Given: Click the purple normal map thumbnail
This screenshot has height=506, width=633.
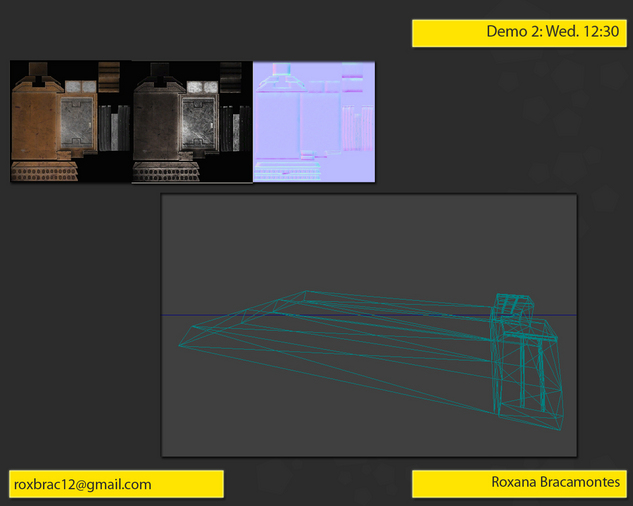Looking at the screenshot, I should tap(314, 122).
